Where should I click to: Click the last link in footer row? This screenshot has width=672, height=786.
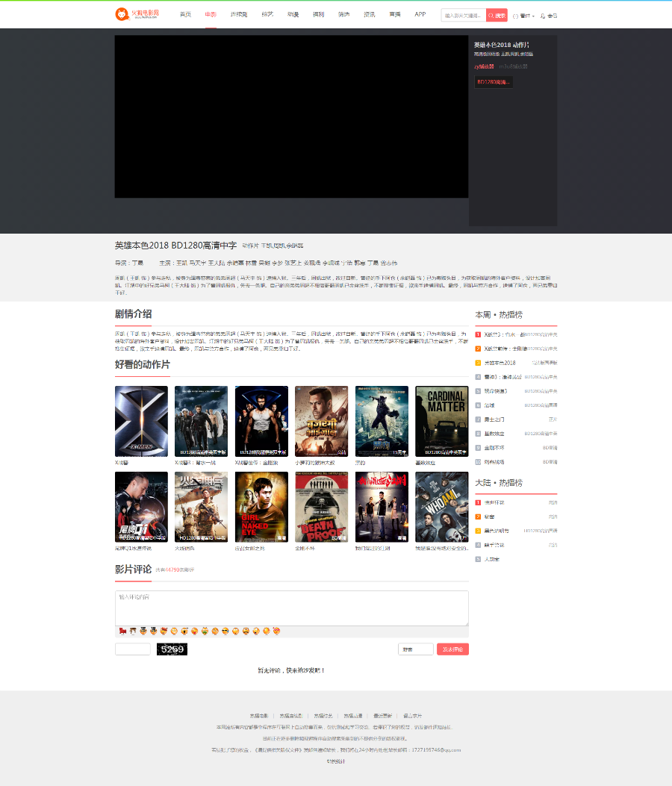pyautogui.click(x=413, y=716)
